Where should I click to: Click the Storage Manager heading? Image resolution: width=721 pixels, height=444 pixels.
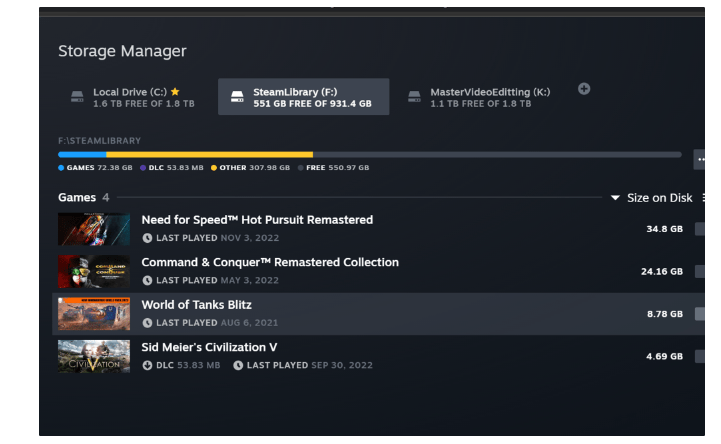point(122,51)
